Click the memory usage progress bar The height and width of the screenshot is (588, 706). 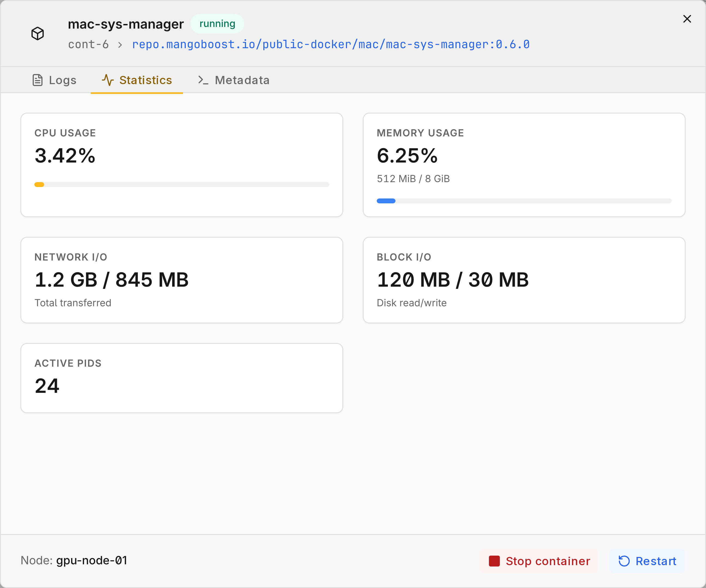pyautogui.click(x=524, y=201)
